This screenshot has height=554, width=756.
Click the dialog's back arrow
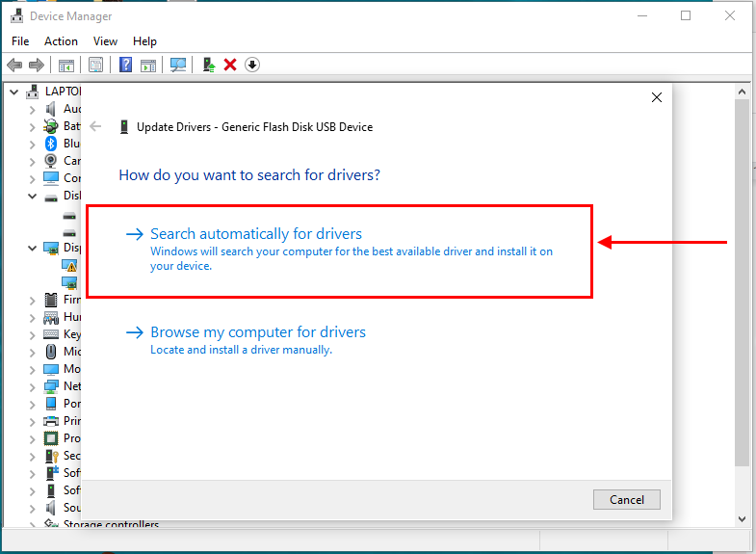95,127
